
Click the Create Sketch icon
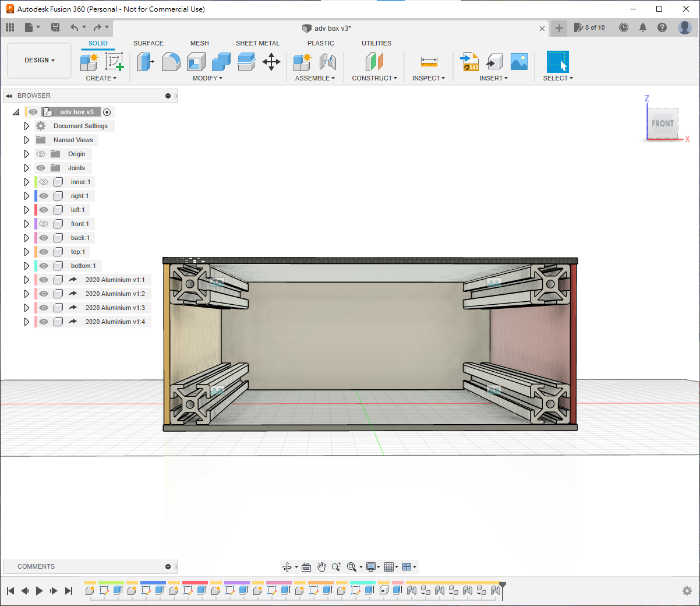114,62
